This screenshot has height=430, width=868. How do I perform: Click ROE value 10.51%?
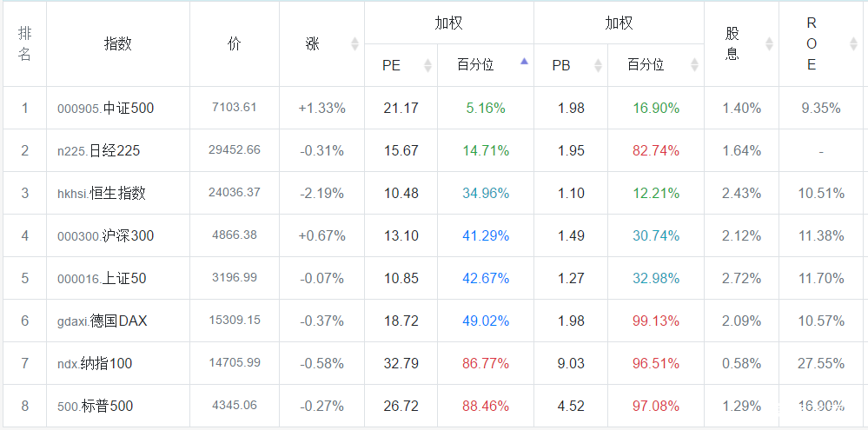[821, 193]
